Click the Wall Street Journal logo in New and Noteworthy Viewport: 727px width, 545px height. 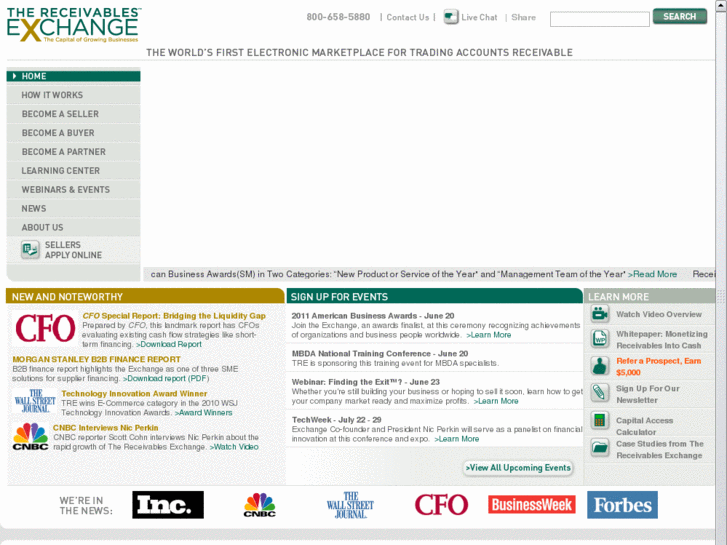(x=35, y=402)
